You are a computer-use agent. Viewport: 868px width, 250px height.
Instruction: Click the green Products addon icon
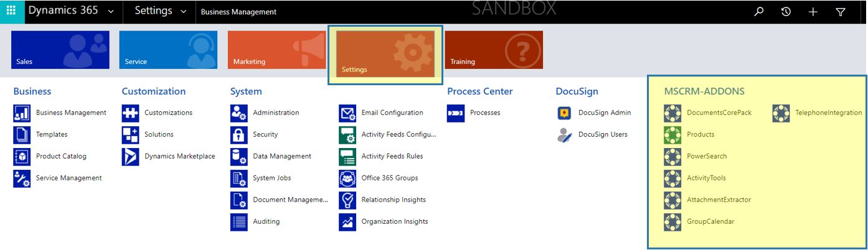click(x=672, y=135)
